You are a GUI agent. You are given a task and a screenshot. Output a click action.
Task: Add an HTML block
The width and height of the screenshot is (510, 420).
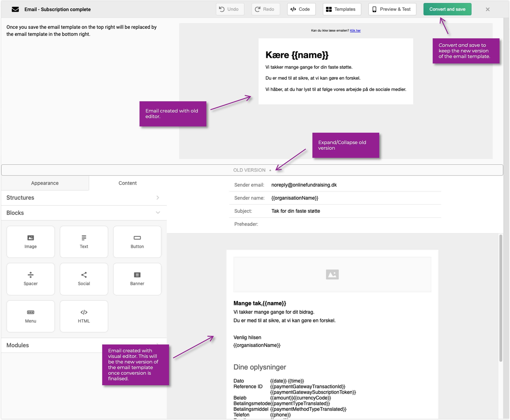click(x=84, y=316)
